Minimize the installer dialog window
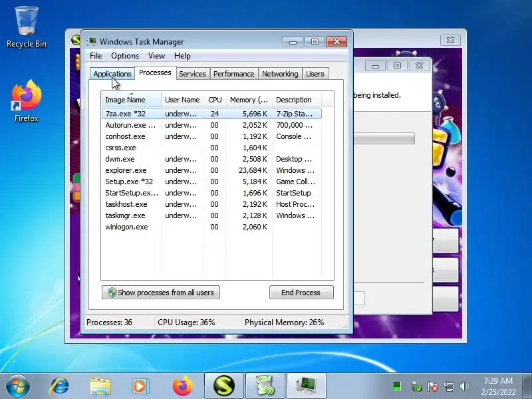 (x=375, y=65)
